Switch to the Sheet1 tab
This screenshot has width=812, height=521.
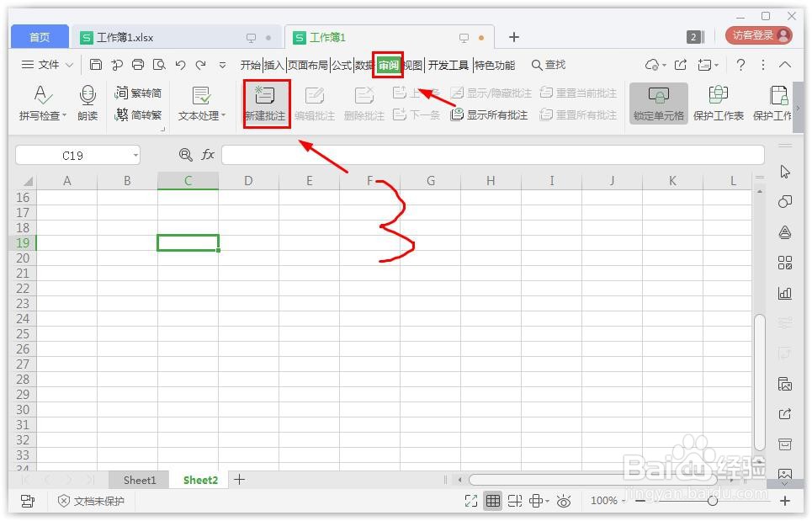(140, 480)
